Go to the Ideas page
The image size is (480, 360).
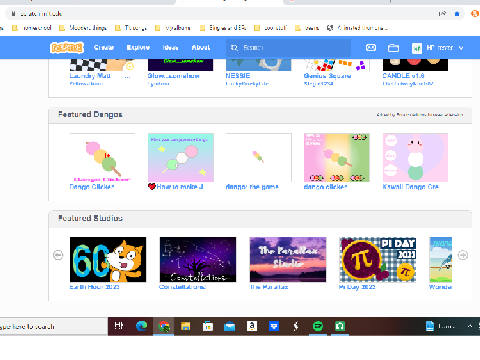170,48
